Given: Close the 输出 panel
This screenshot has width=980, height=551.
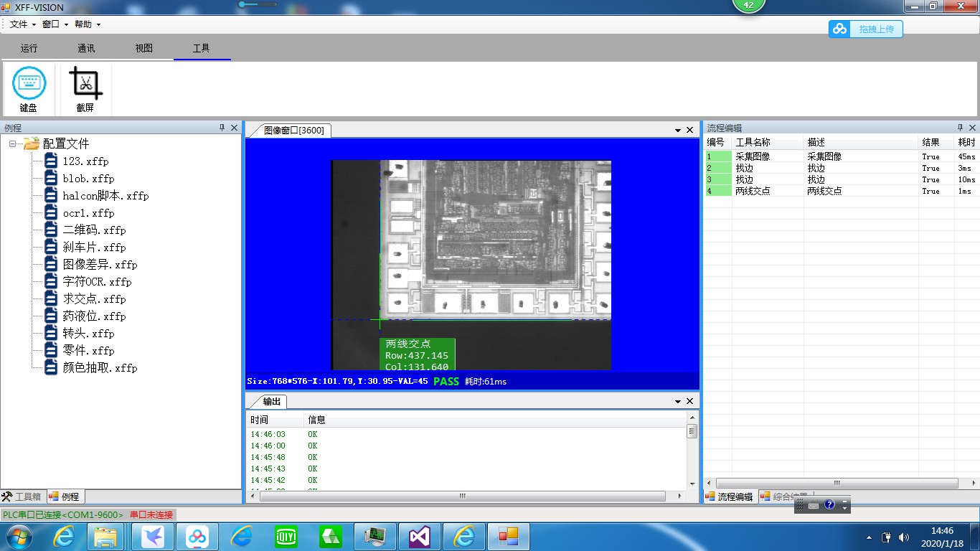Looking at the screenshot, I should pyautogui.click(x=690, y=402).
